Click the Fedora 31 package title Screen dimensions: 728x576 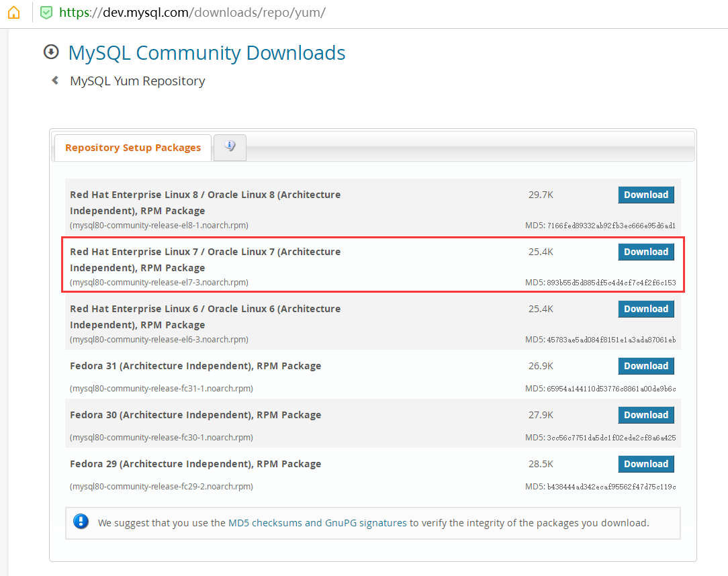195,366
